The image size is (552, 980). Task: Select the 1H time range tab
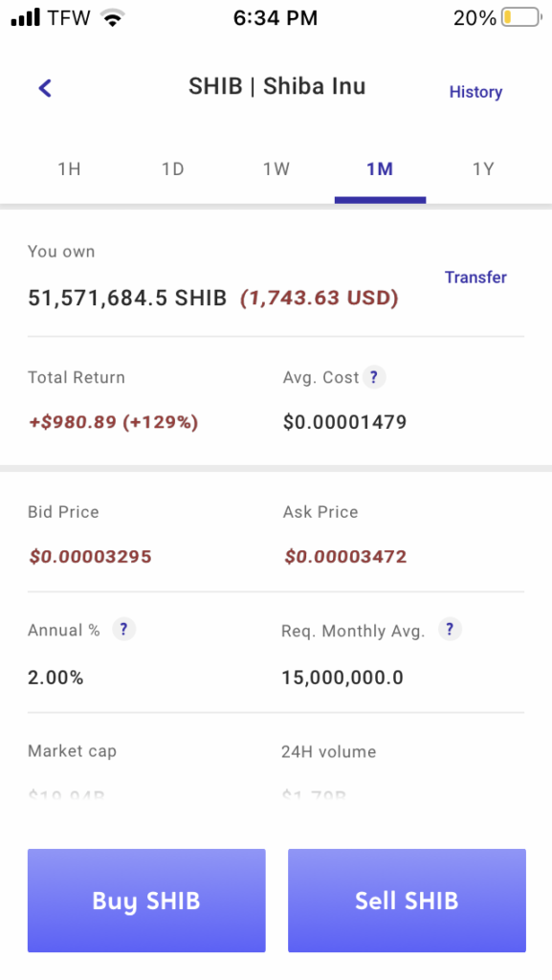click(x=69, y=169)
